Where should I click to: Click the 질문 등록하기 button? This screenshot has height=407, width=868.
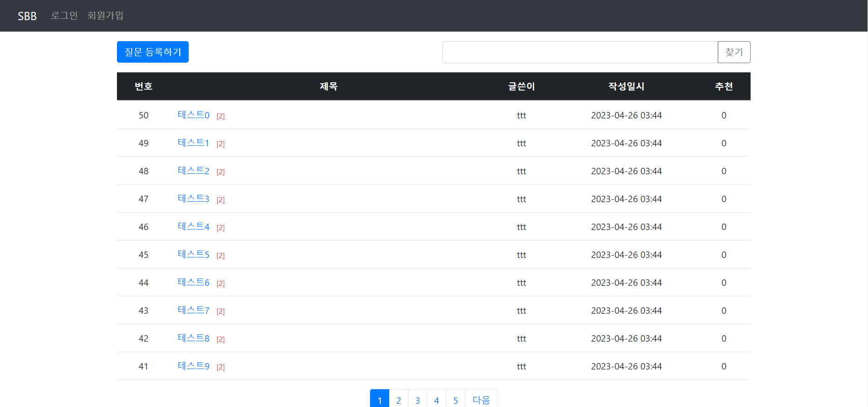coord(153,52)
